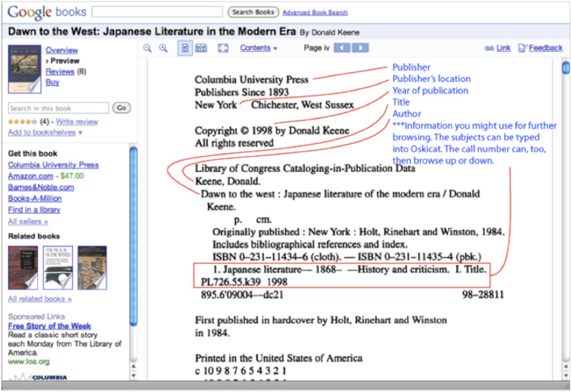Click sidebar scroll up arrow
The width and height of the screenshot is (571, 392).
point(133,366)
